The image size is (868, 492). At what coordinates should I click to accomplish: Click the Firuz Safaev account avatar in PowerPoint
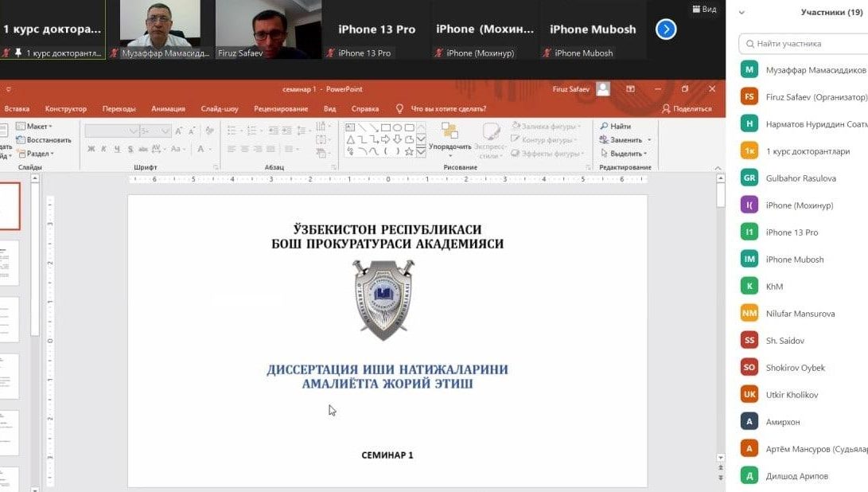pos(603,88)
